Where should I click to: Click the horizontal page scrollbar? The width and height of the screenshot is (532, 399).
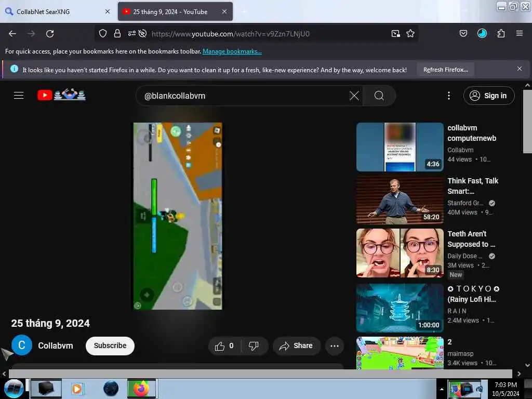260,373
